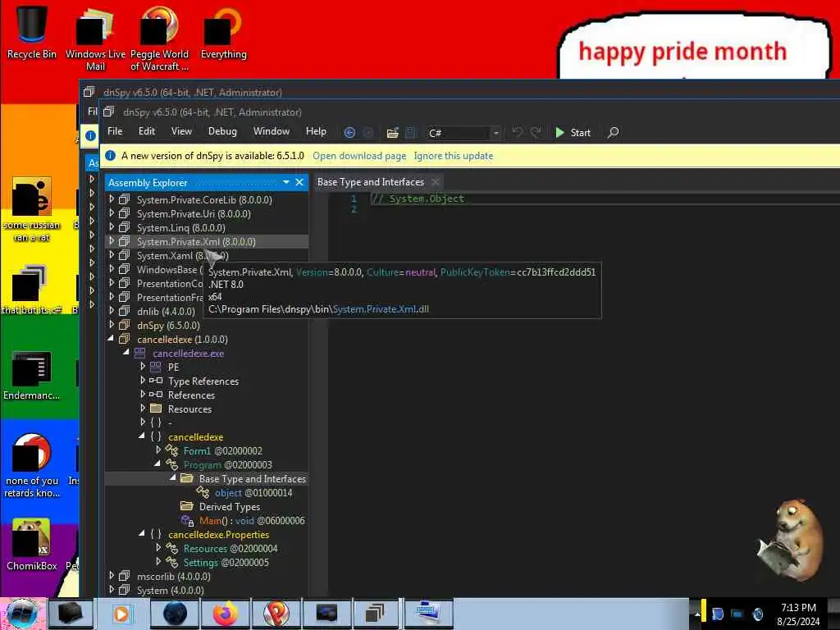Select the Derived Types folder
Image resolution: width=840 pixels, height=630 pixels.
coord(230,507)
